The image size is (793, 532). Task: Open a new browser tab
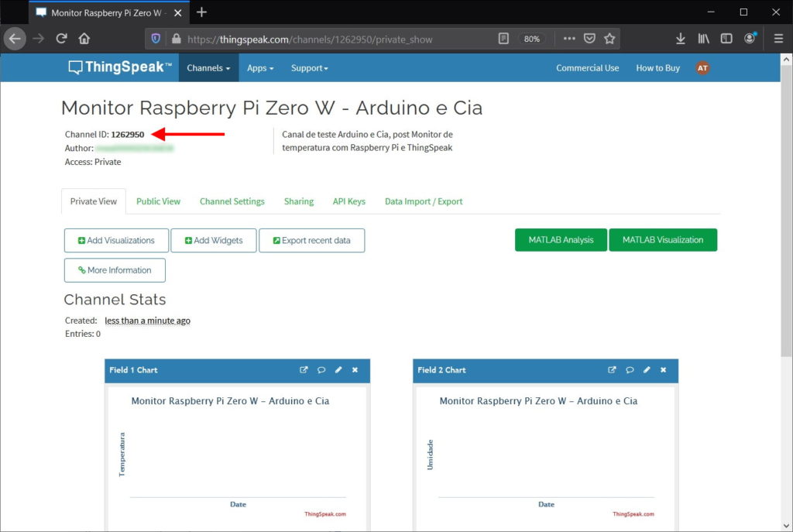point(201,12)
